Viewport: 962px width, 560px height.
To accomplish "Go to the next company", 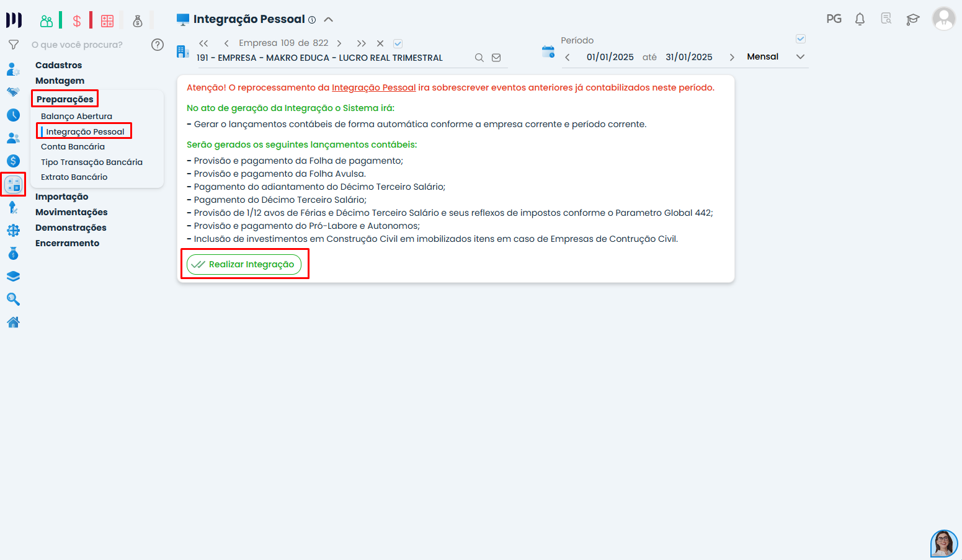I will [x=339, y=43].
